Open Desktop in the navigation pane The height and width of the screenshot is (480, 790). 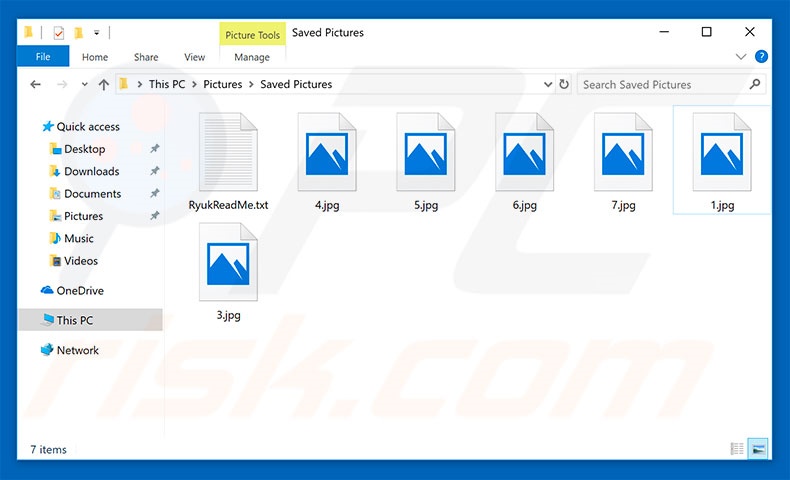tap(85, 149)
